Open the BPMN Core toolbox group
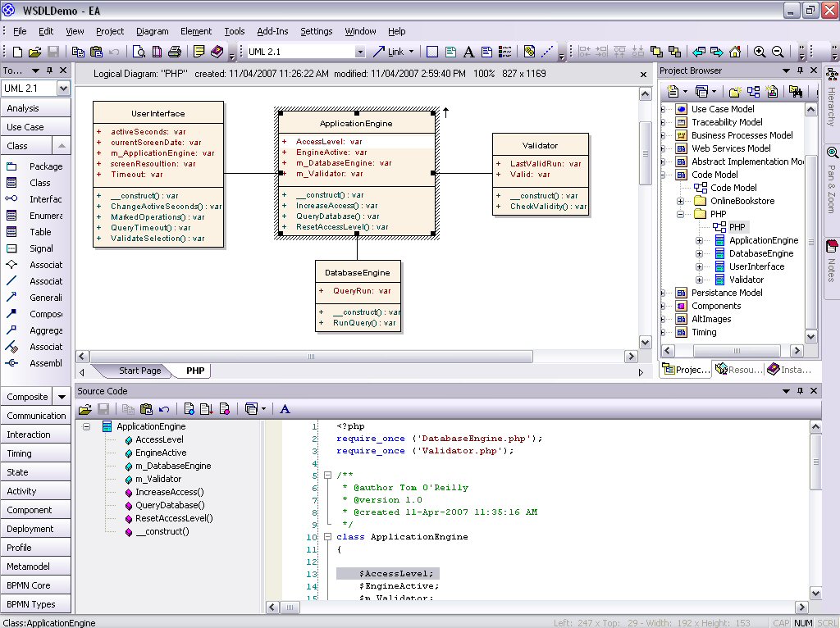 (35, 585)
